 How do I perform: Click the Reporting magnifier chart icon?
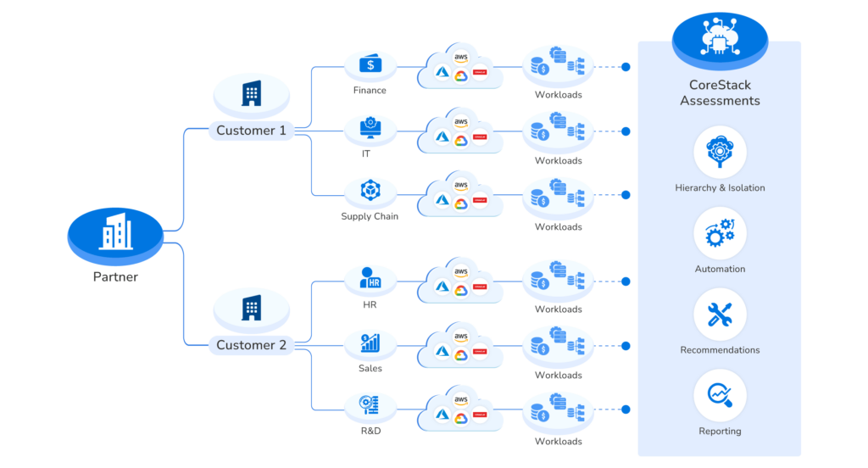point(720,396)
